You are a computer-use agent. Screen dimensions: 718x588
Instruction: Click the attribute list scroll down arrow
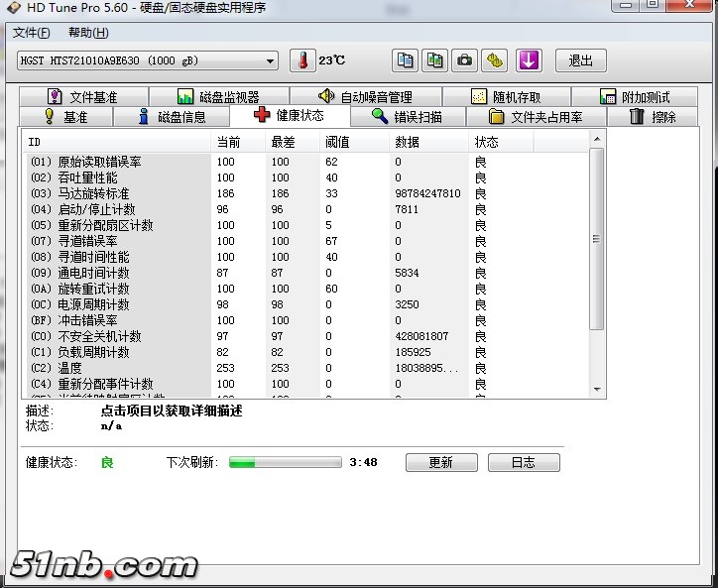coord(596,388)
